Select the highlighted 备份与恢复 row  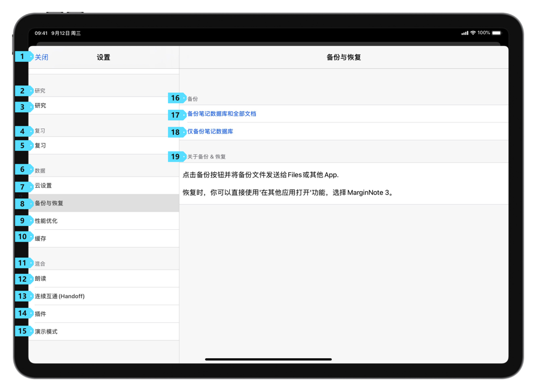(x=102, y=204)
